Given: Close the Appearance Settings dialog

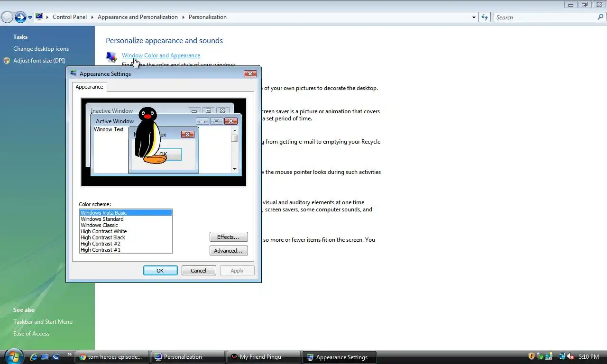Looking at the screenshot, I should pos(250,73).
